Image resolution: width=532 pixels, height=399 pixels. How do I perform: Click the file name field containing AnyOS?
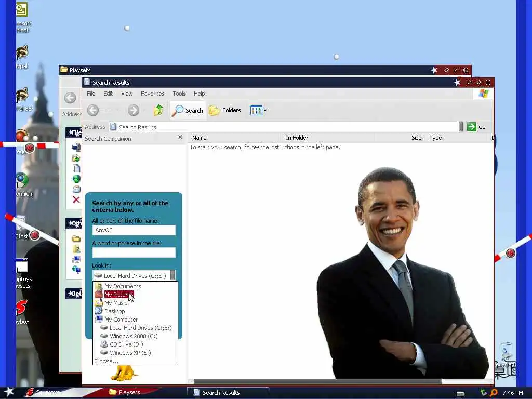(134, 230)
